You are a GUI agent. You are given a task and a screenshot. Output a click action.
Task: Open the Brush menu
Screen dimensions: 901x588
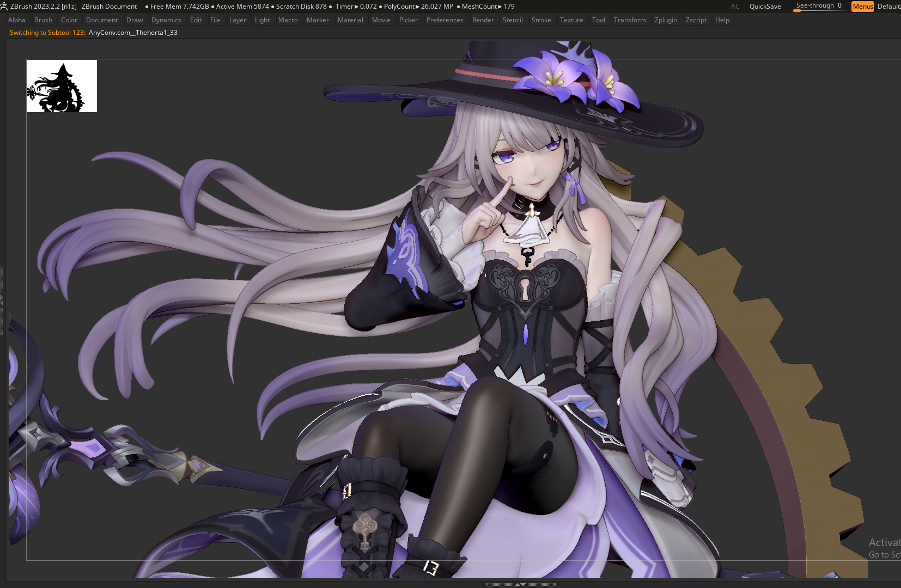(44, 20)
